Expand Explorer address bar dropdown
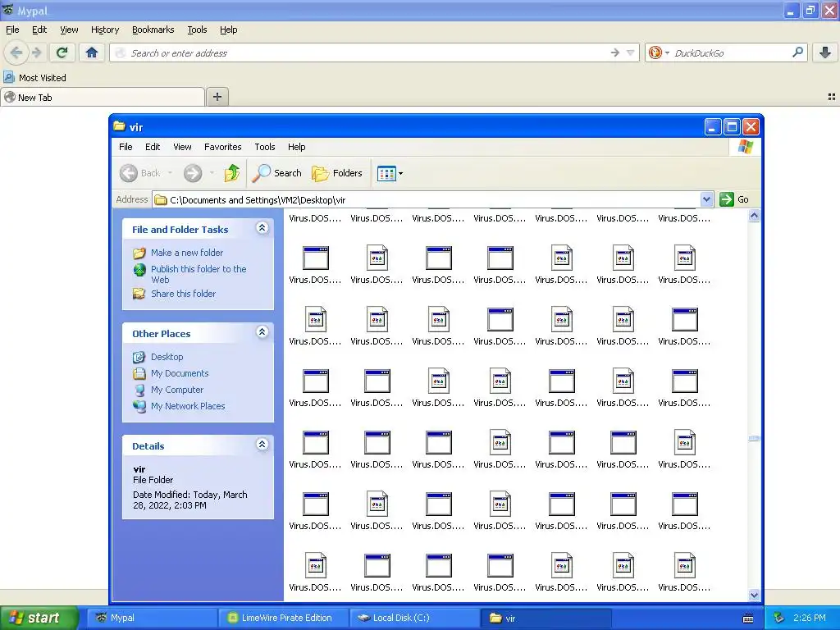The width and height of the screenshot is (840, 630). [x=706, y=199]
